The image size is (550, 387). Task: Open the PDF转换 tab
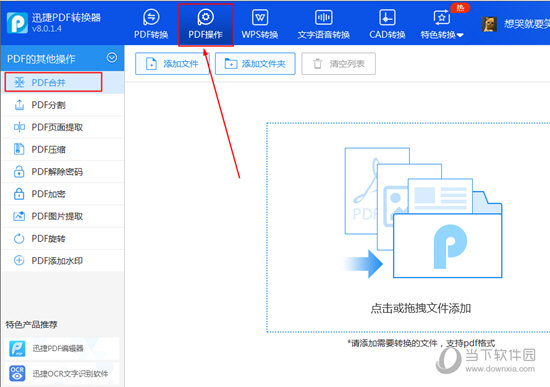coord(151,24)
